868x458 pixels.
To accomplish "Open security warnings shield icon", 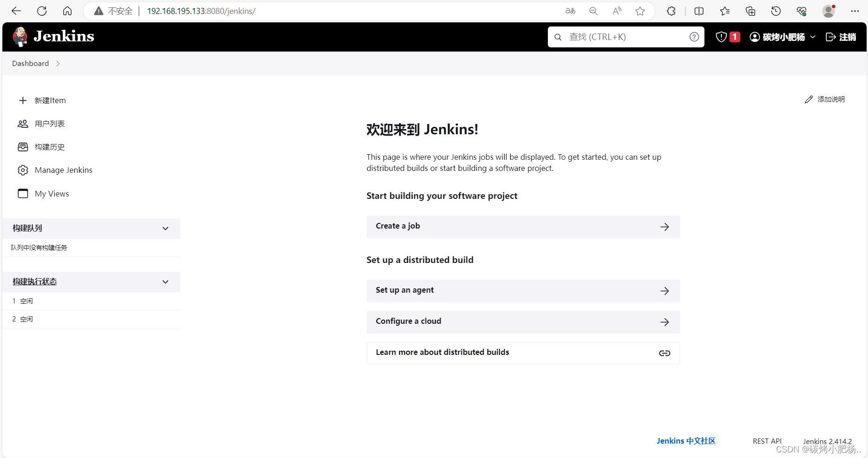I will pos(721,37).
